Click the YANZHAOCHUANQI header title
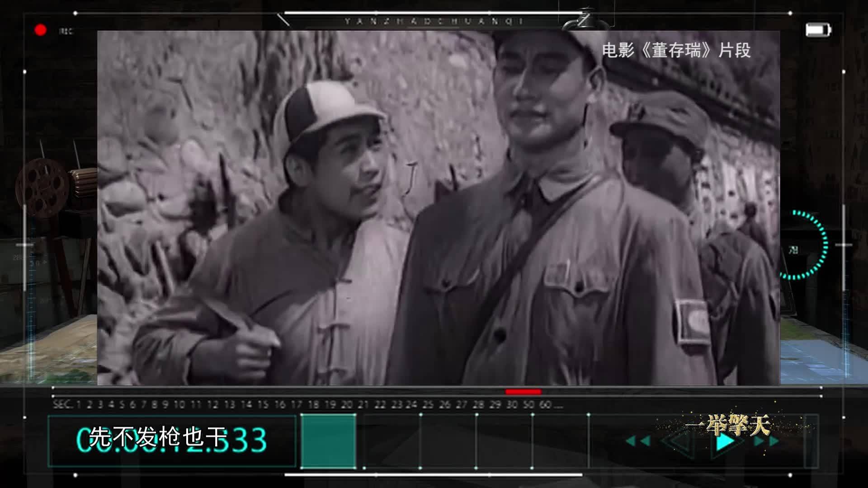The height and width of the screenshot is (488, 868). click(x=434, y=21)
